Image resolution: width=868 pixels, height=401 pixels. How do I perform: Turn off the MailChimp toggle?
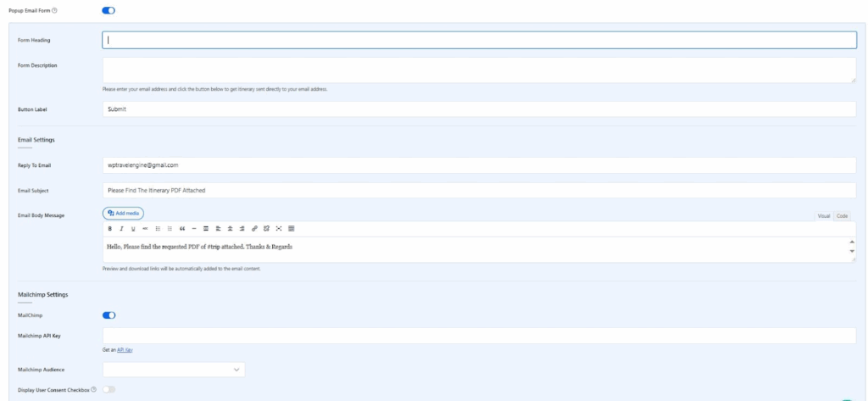pos(108,315)
